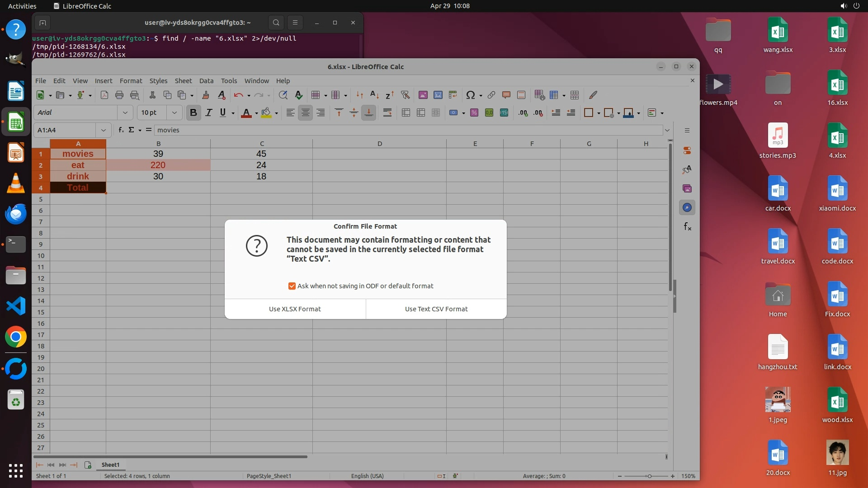
Task: Uncheck Ask when not saving in ODF
Action: 292,286
